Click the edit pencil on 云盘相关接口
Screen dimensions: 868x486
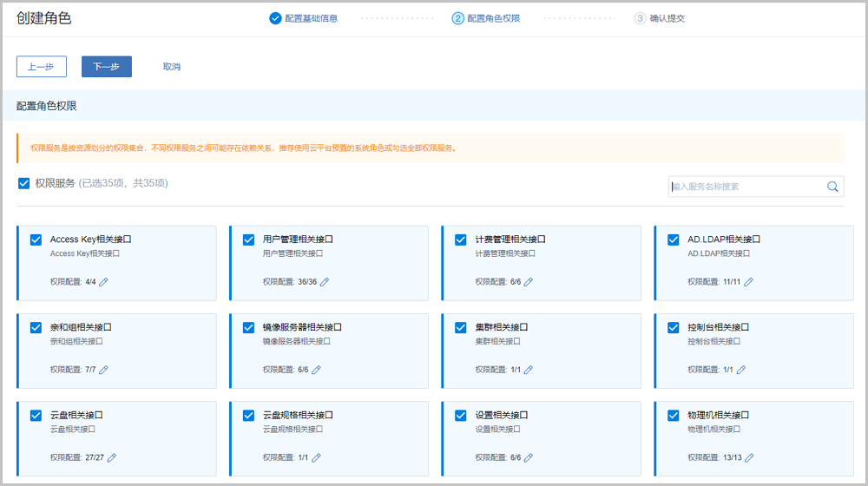[112, 458]
